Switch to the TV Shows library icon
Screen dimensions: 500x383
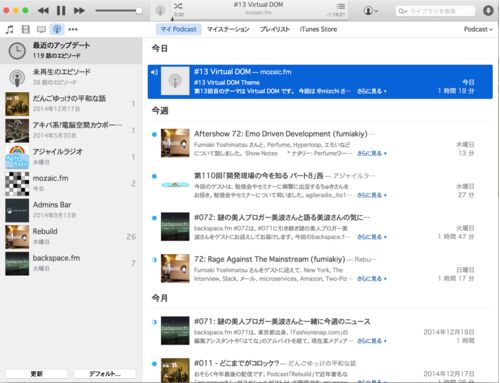(x=41, y=29)
